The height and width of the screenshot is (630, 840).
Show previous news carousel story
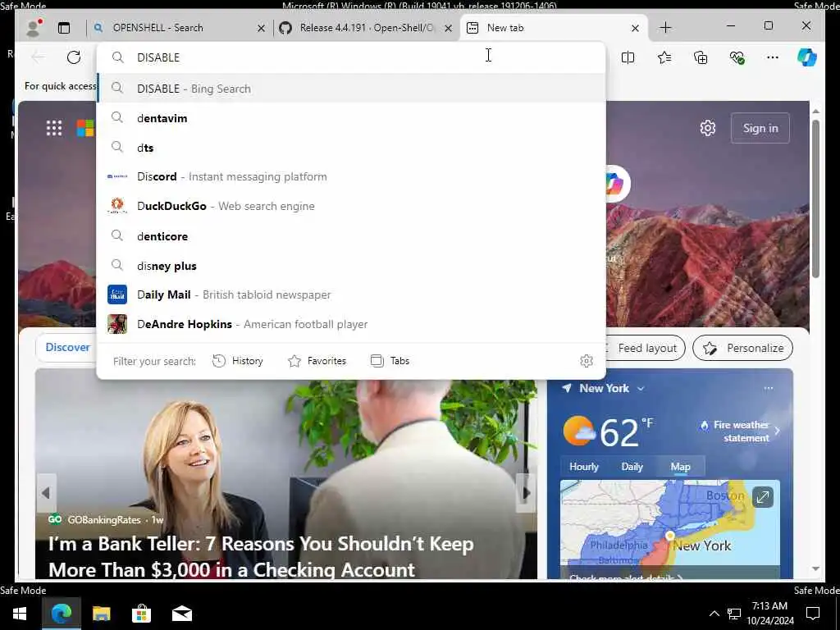pyautogui.click(x=46, y=493)
